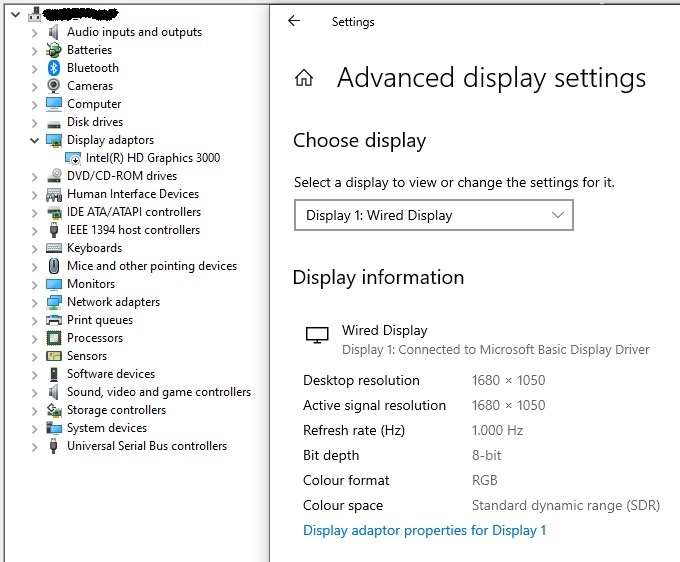Select the Human Interface Devices entry

click(x=132, y=194)
